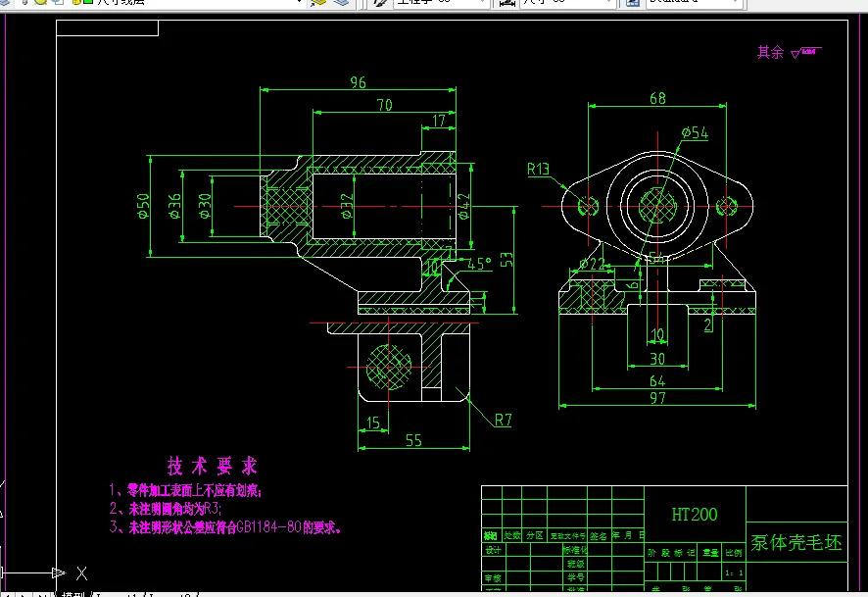Viewport: 868px width, 597px height.
Task: Select the 设计 title block cell
Action: (x=493, y=550)
